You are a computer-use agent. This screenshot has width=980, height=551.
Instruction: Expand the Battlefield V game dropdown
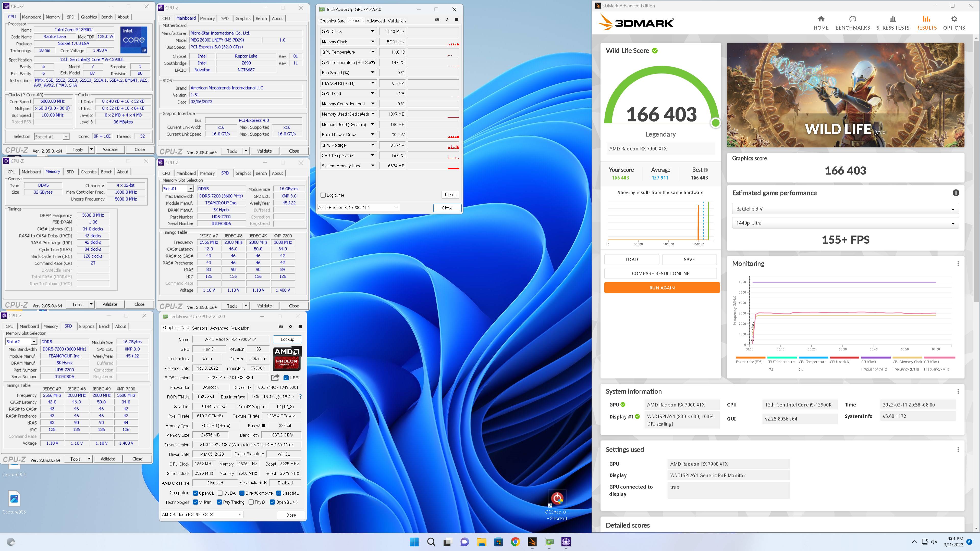tap(845, 209)
